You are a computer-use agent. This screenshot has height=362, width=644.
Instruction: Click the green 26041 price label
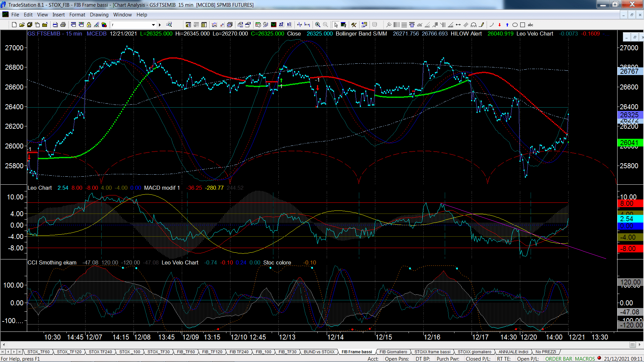pos(630,143)
